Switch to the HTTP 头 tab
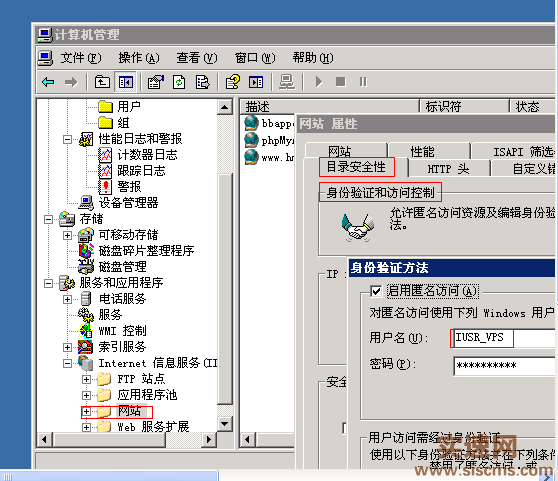The image size is (558, 481). [x=448, y=169]
